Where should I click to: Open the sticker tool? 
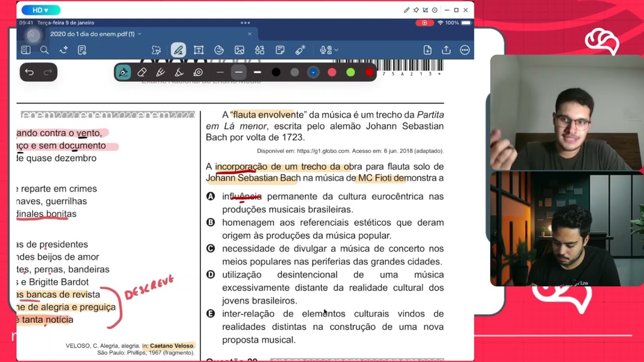point(219,50)
